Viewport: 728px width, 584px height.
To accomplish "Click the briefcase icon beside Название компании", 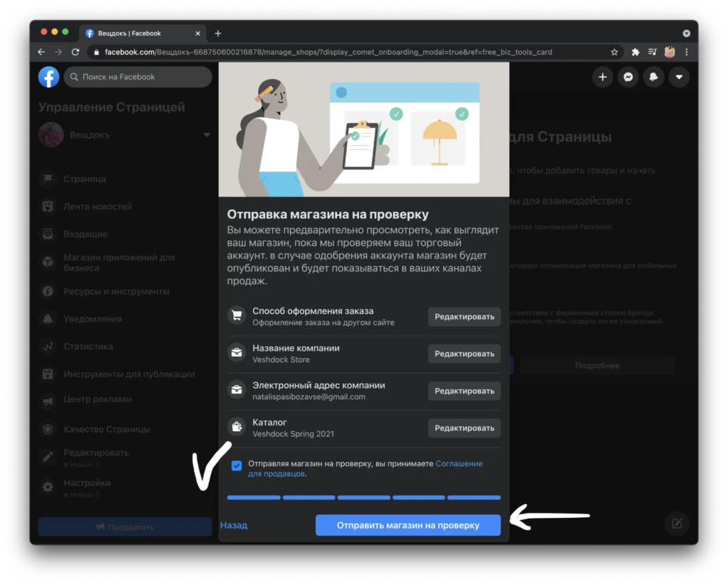I will pyautogui.click(x=237, y=352).
